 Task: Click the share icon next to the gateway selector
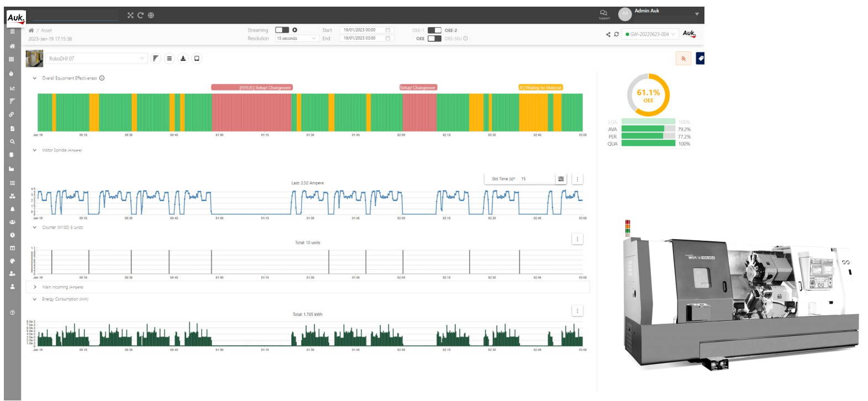[x=608, y=34]
